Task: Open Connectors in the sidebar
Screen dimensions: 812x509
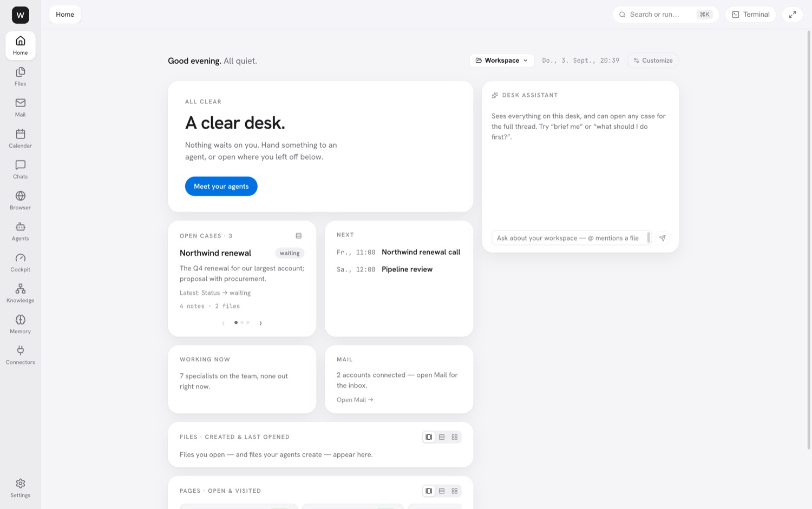Action: click(x=20, y=355)
